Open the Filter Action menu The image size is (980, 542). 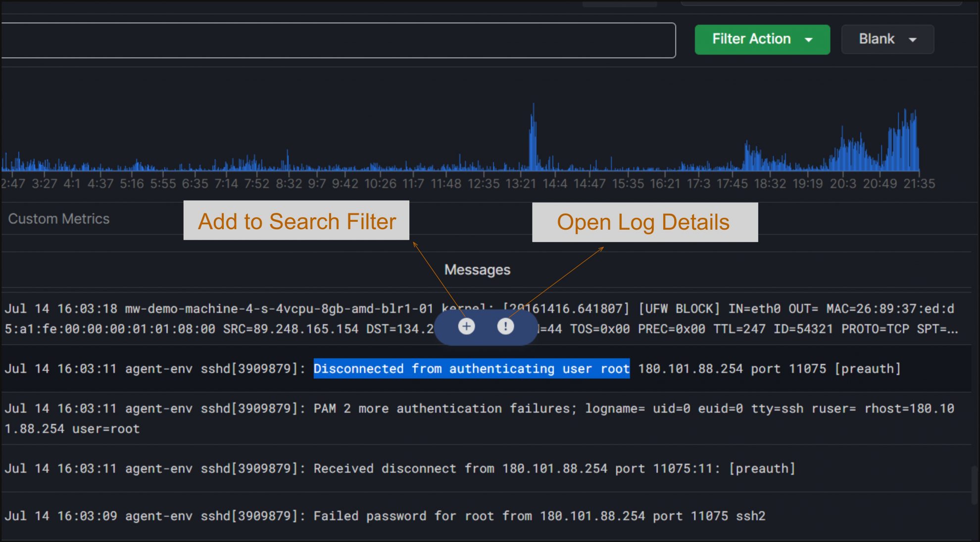click(x=762, y=39)
